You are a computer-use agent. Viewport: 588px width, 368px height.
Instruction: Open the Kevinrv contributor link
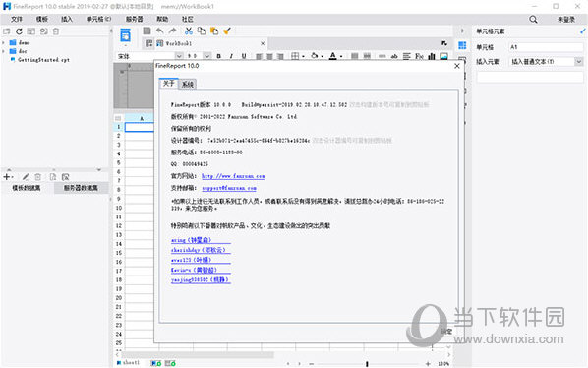[x=201, y=270]
